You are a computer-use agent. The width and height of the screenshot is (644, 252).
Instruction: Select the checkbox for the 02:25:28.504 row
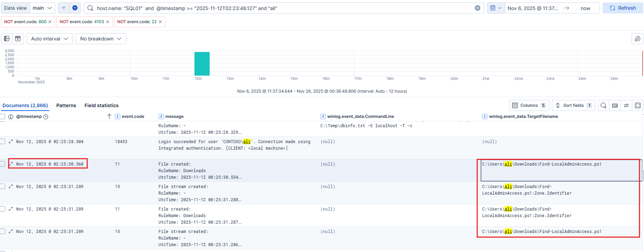[x=3, y=141]
